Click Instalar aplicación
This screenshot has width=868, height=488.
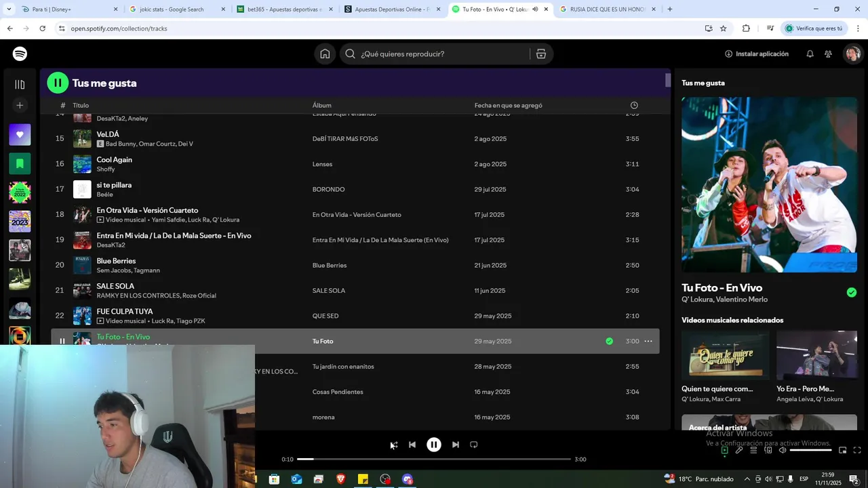coord(757,54)
